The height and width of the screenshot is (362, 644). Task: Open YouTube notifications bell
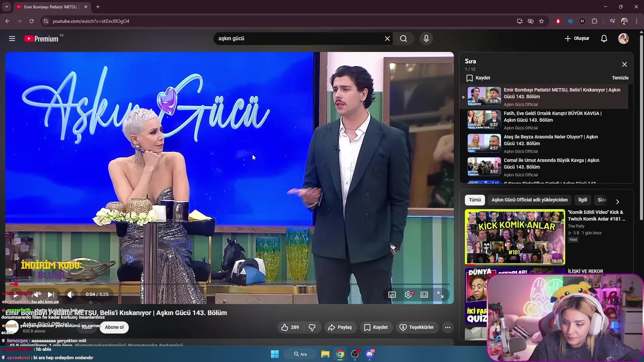[x=604, y=39]
